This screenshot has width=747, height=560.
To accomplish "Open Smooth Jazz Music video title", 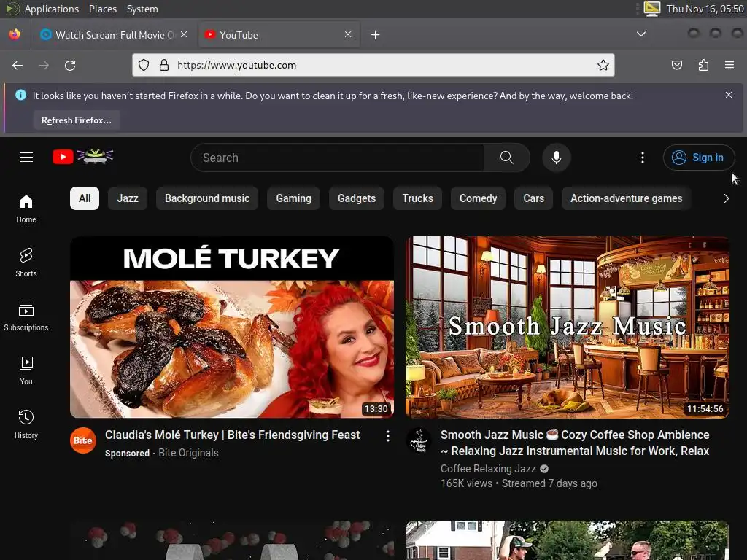I will 575,443.
